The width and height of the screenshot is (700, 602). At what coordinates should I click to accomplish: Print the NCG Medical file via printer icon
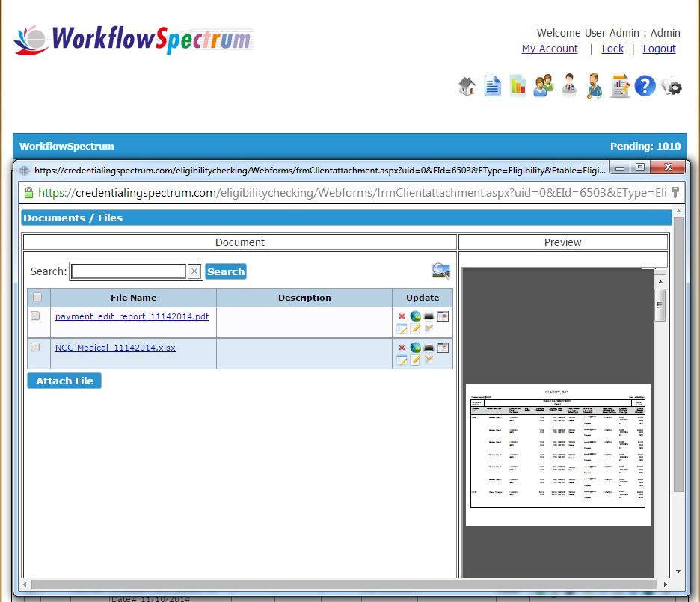tap(429, 347)
